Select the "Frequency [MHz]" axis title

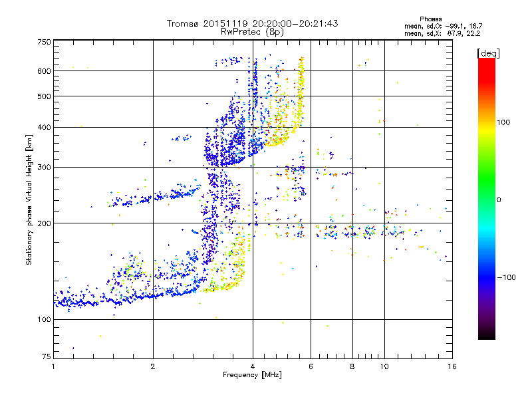(252, 375)
